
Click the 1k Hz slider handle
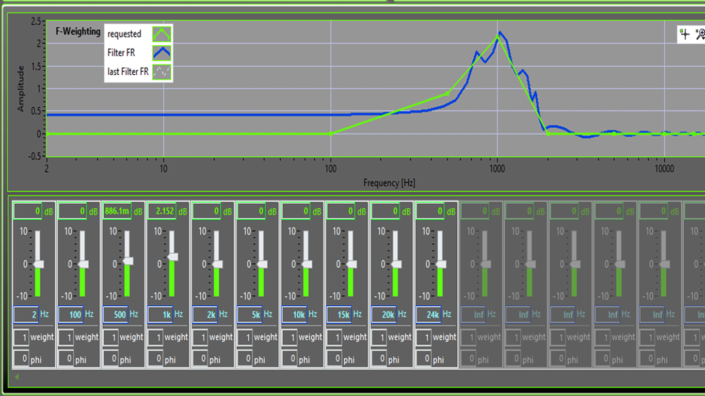pyautogui.click(x=173, y=257)
